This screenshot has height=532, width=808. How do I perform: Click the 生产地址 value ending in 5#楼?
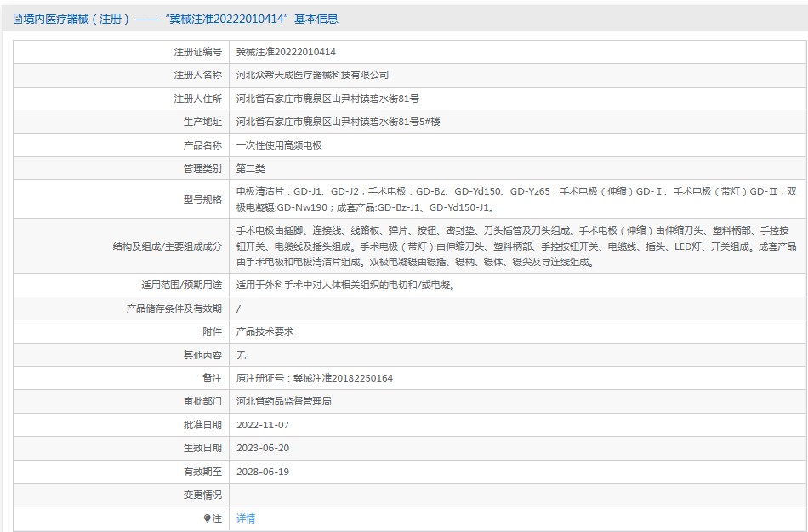[x=338, y=122]
